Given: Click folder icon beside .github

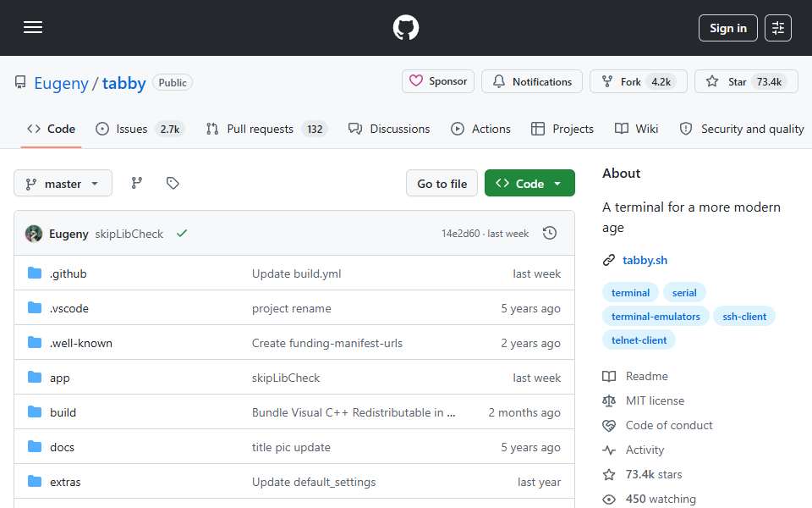Looking at the screenshot, I should click(35, 273).
